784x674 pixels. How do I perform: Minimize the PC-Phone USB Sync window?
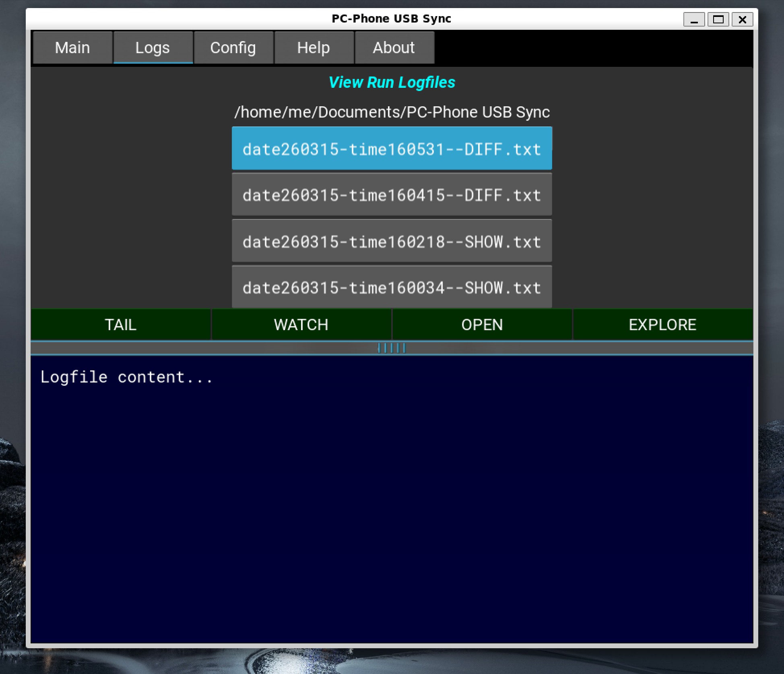point(694,19)
